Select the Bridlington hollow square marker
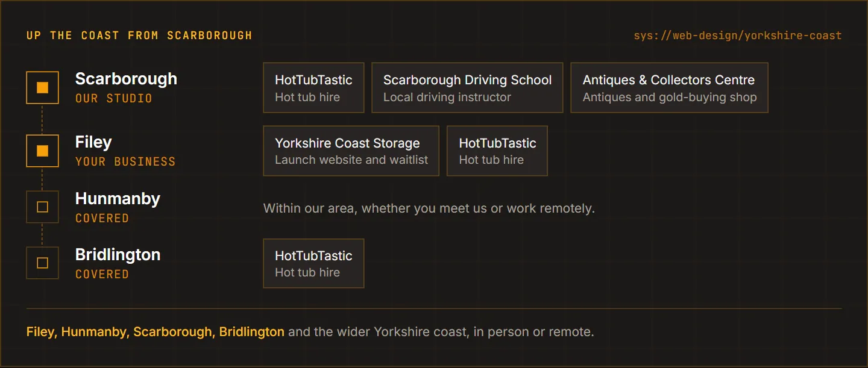Screen dimensions: 868x368 pyautogui.click(x=42, y=263)
